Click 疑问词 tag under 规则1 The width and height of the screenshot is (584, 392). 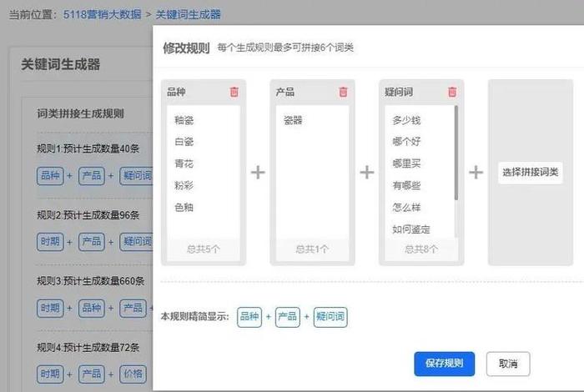coord(136,176)
